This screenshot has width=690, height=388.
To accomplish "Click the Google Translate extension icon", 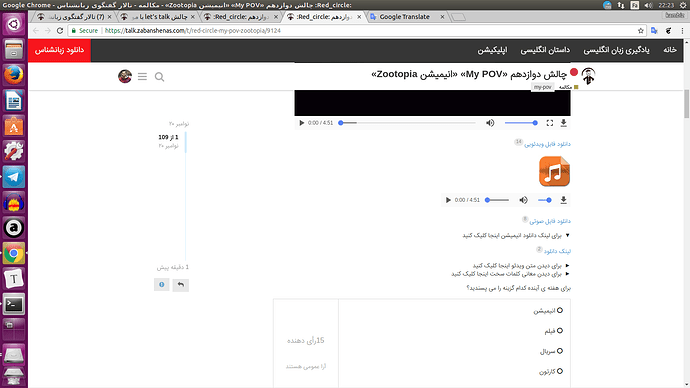I will (654, 31).
